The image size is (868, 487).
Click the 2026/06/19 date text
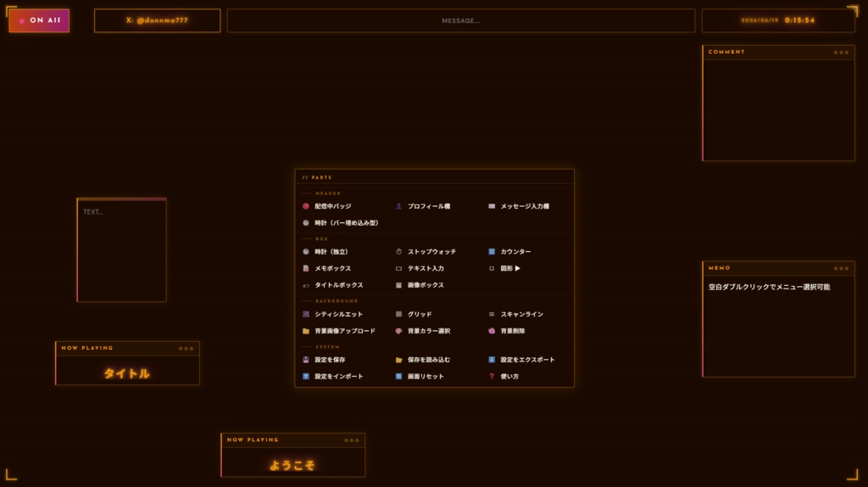pyautogui.click(x=759, y=20)
